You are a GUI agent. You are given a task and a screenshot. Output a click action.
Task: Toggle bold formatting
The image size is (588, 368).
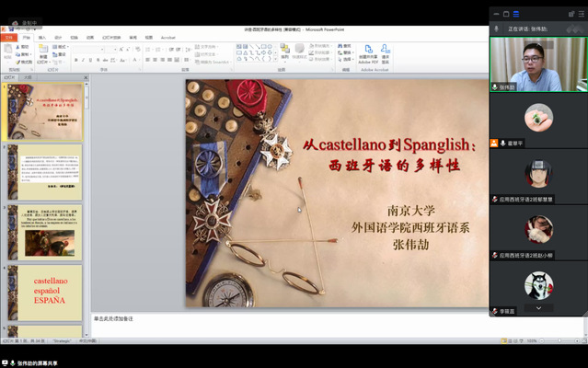(76, 60)
